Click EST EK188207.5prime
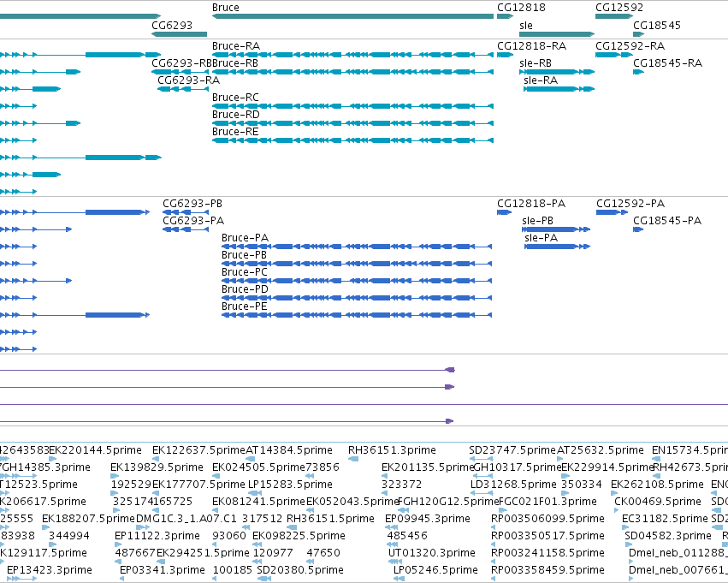Image resolution: width=728 pixels, height=583 pixels. coord(88,519)
